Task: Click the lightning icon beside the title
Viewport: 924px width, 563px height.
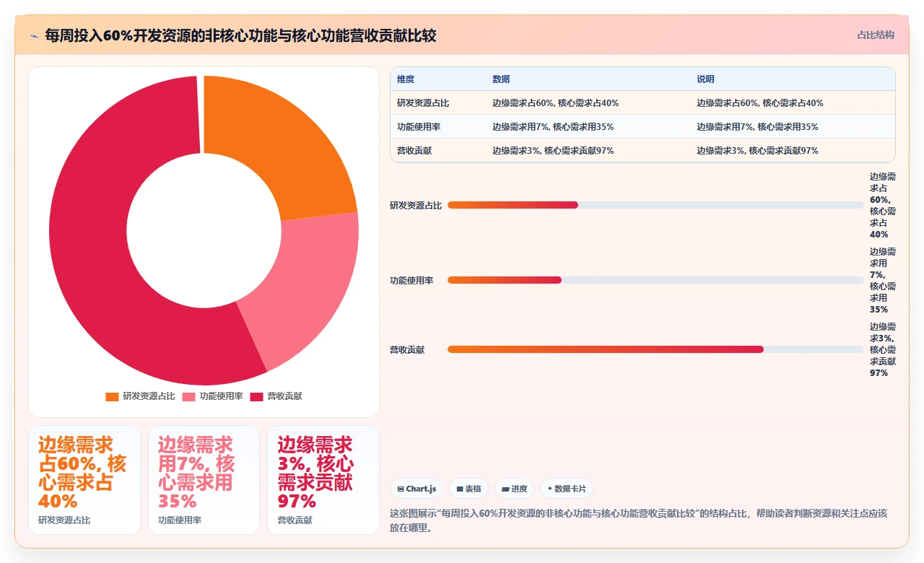Action: 34,35
